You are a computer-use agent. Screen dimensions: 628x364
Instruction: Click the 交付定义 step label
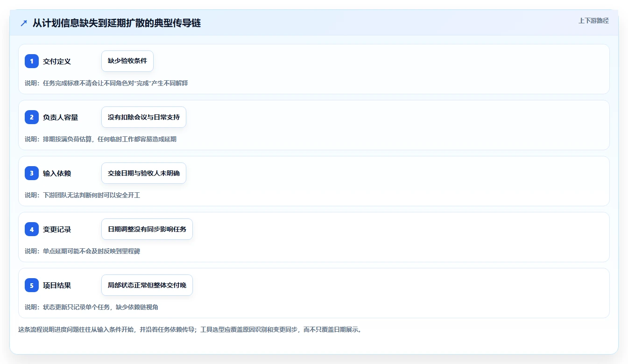(57, 61)
